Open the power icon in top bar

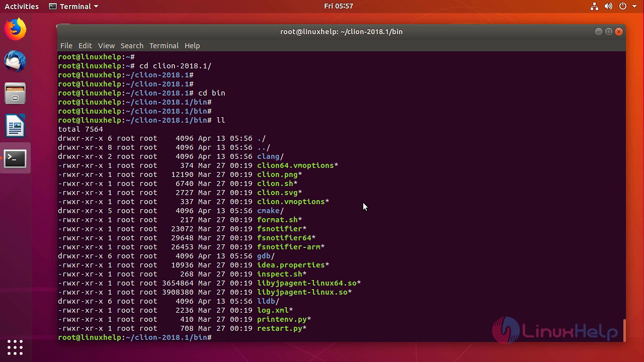pos(622,7)
